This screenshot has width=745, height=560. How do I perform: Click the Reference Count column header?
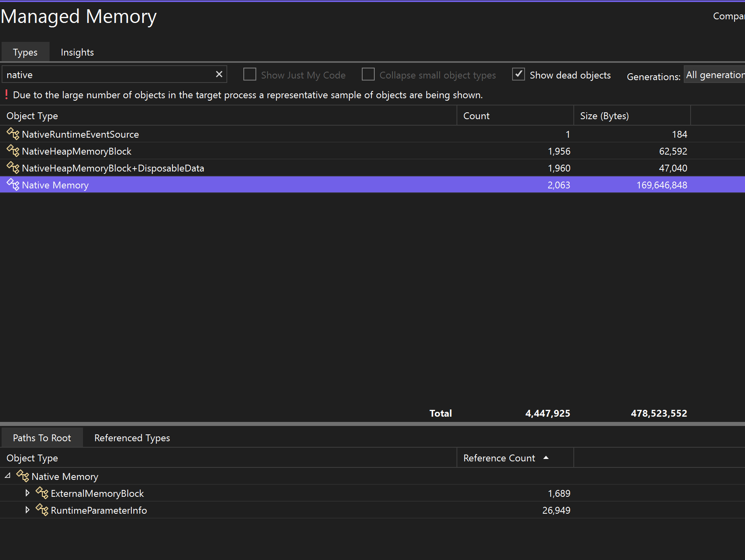tap(499, 458)
